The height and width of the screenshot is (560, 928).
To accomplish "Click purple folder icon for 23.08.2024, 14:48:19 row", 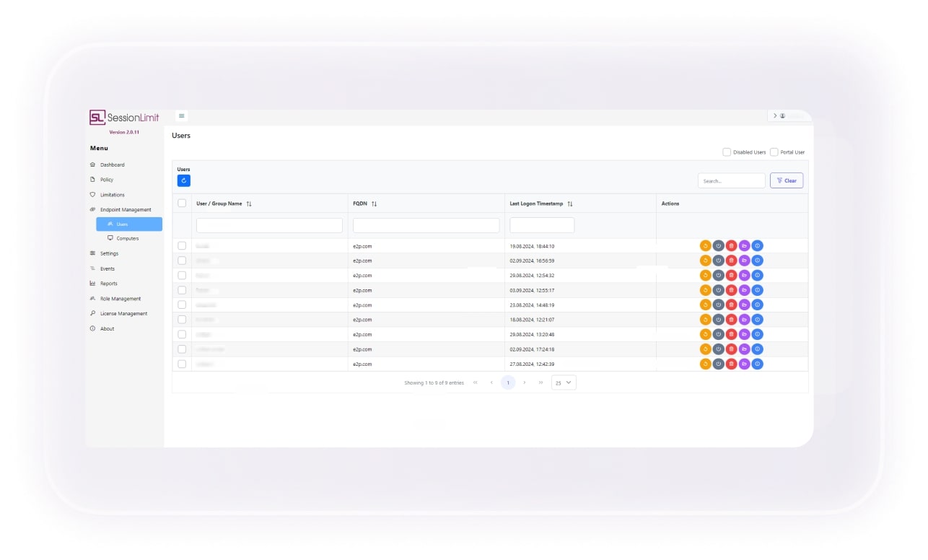I will (x=744, y=305).
